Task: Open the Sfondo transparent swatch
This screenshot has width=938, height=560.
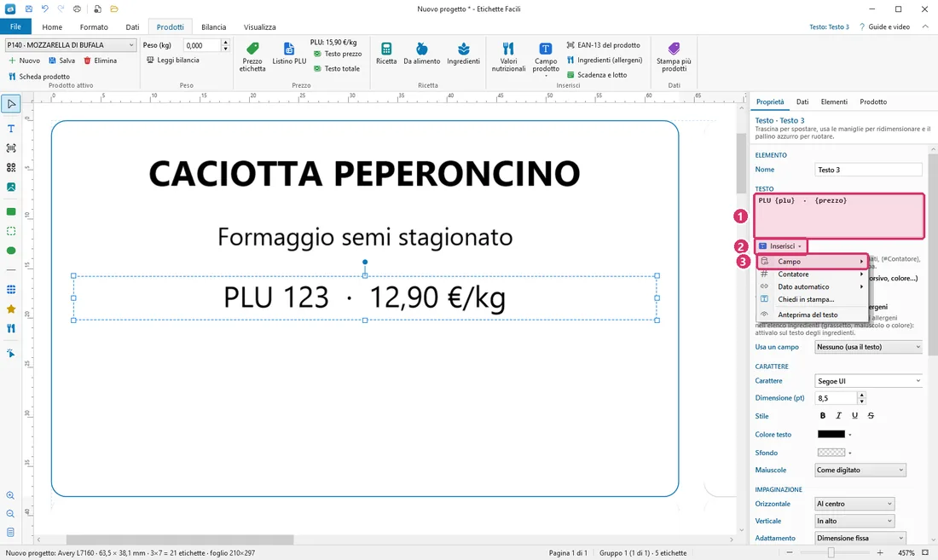Action: tap(831, 453)
